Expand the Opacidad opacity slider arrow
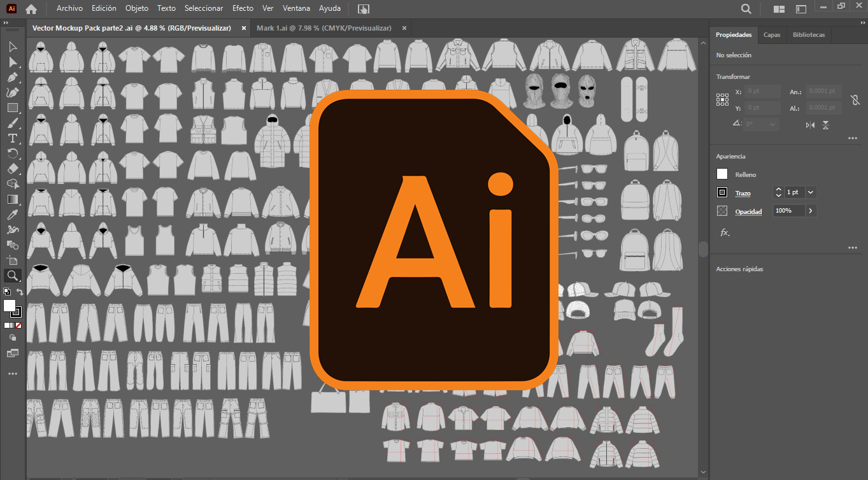Image resolution: width=868 pixels, height=480 pixels. pos(811,211)
